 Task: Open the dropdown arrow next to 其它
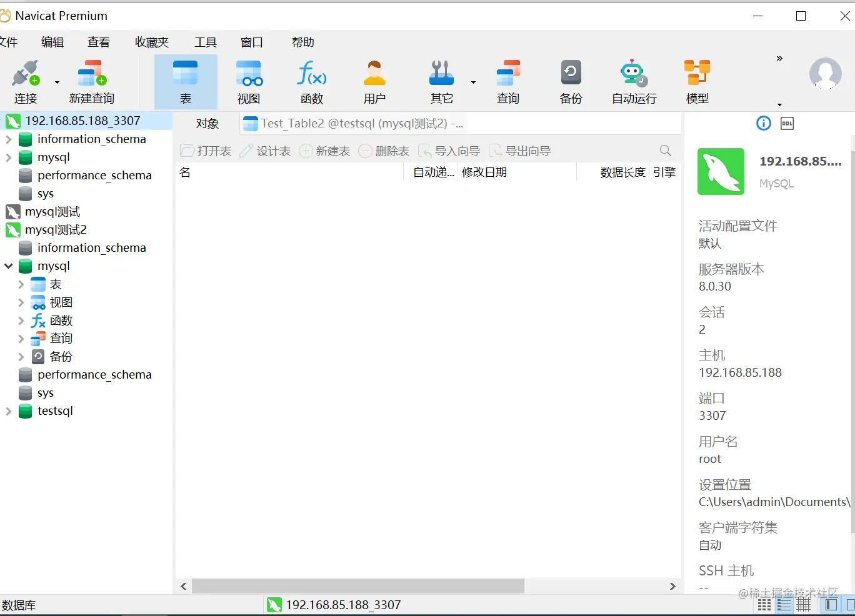tap(473, 82)
